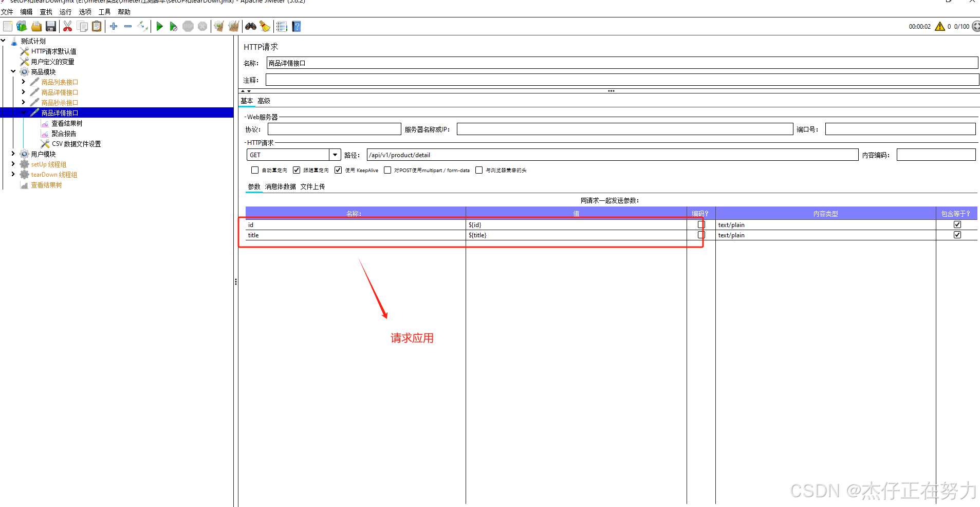Click the Clear broom icon

click(x=219, y=26)
